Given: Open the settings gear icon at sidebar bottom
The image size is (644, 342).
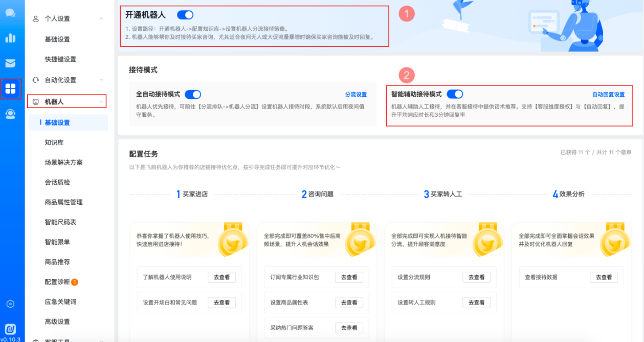Looking at the screenshot, I should (10, 304).
